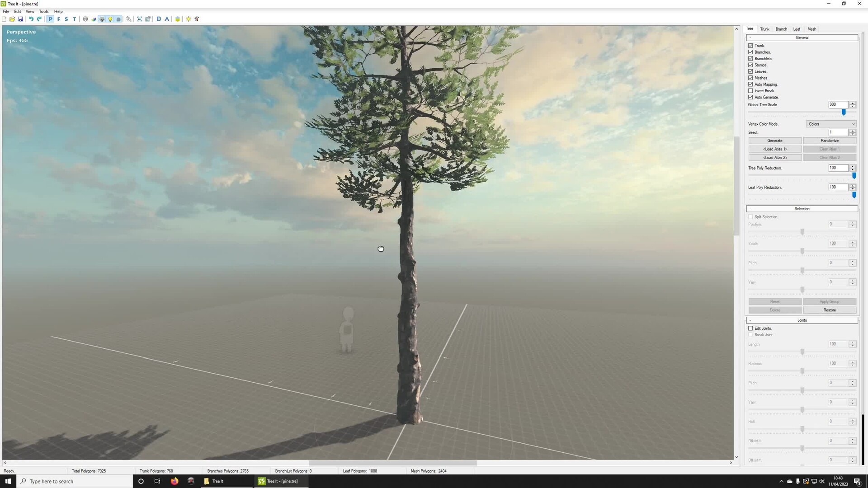Enable the Invert Break checkbox
This screenshot has width=868, height=488.
click(750, 91)
